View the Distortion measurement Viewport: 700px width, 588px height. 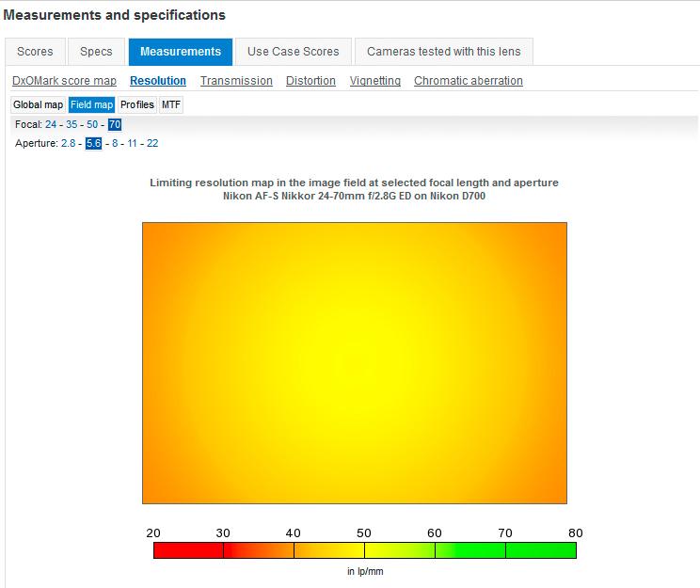click(x=310, y=81)
